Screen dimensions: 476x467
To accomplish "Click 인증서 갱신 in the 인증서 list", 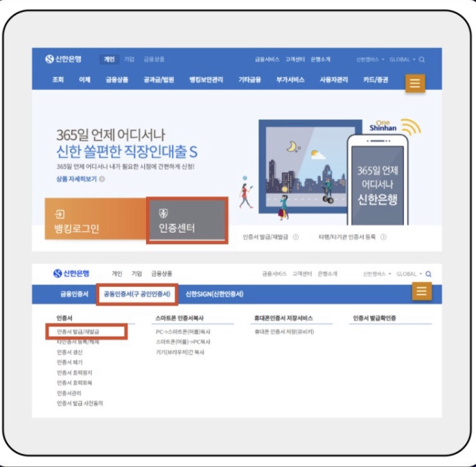I will [x=69, y=352].
